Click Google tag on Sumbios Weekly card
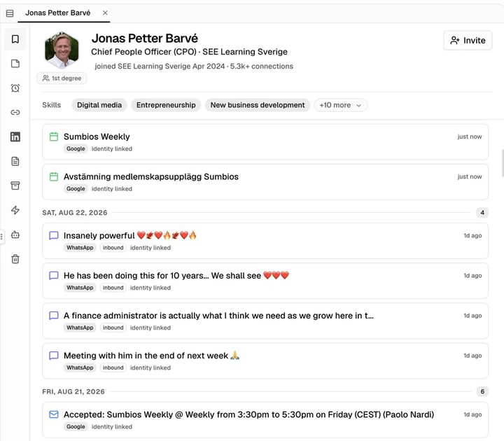 [76, 149]
